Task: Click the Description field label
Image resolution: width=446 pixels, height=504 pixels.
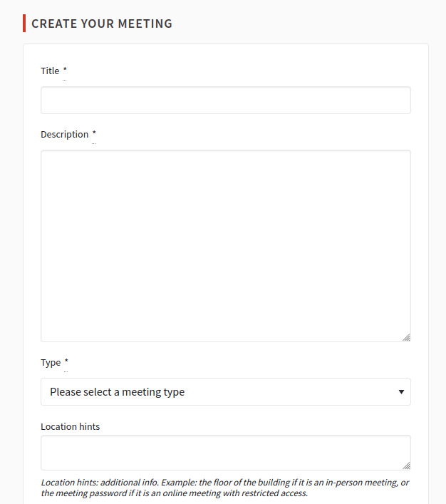Action: 65,134
